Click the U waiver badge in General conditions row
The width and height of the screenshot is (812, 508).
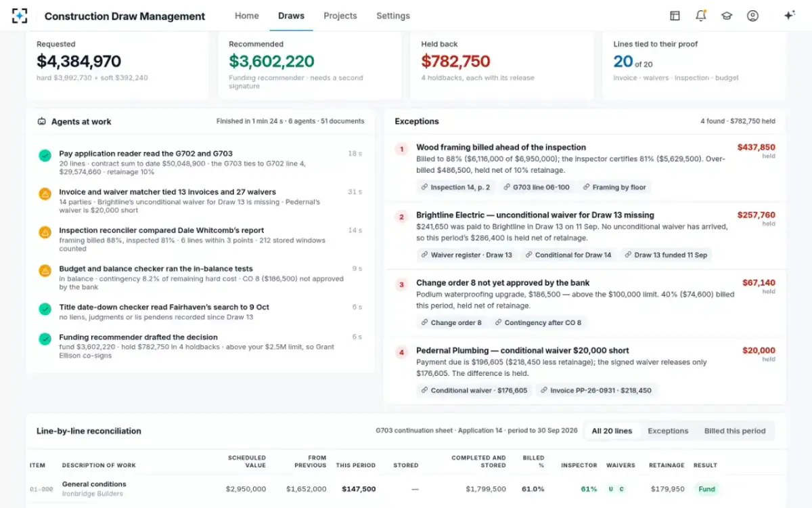point(610,488)
